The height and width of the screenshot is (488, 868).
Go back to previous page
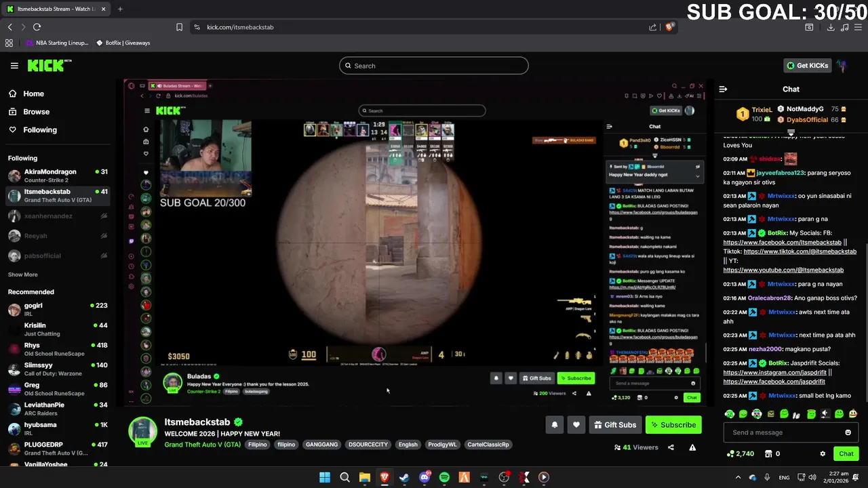pos(9,27)
